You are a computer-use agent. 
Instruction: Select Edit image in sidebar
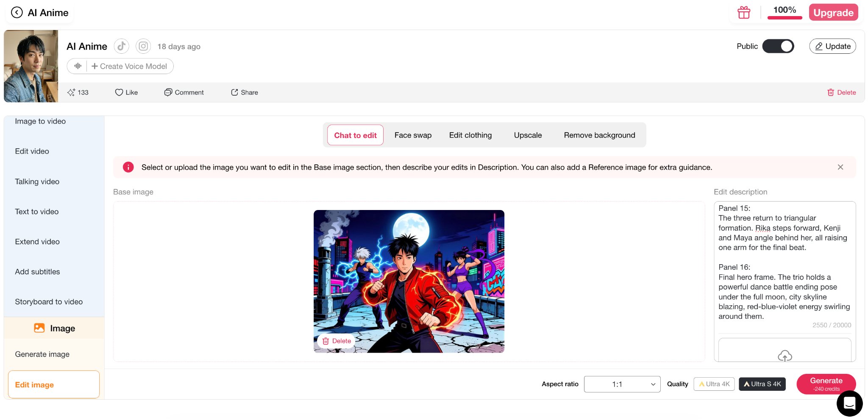tap(54, 384)
